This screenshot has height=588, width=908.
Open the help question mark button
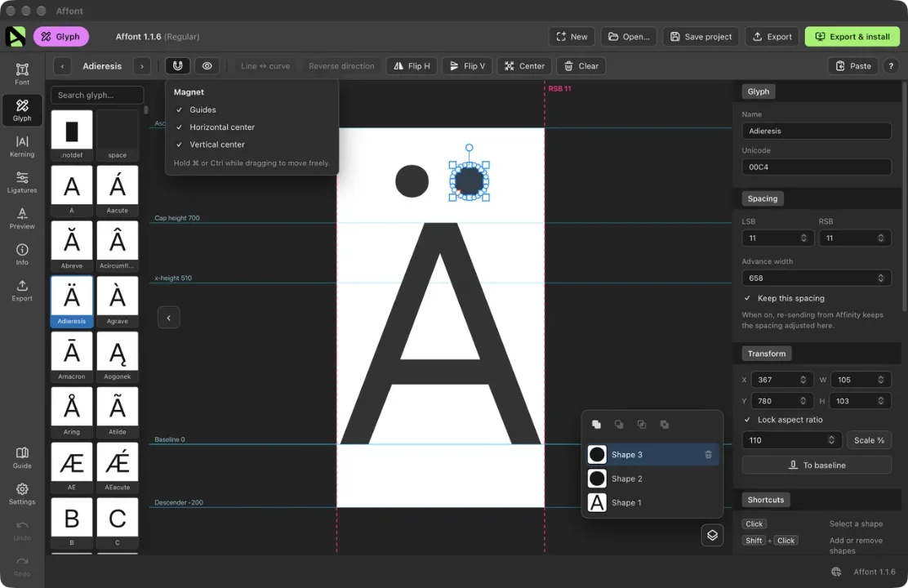pos(891,66)
